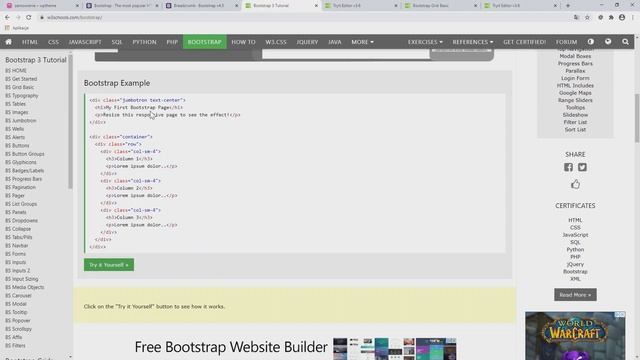
Task: Open Python certificate link
Action: click(x=575, y=250)
